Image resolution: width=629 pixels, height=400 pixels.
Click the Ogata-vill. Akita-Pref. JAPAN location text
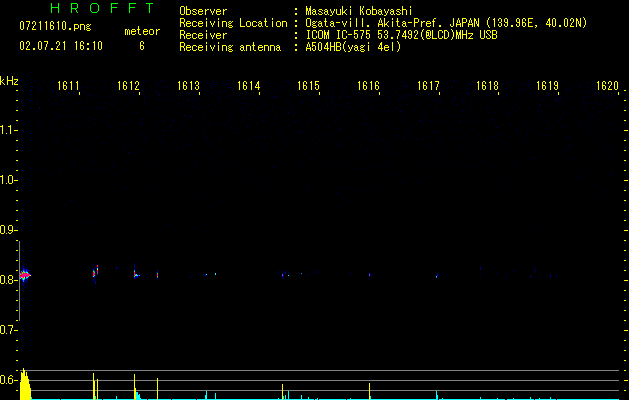(446, 23)
